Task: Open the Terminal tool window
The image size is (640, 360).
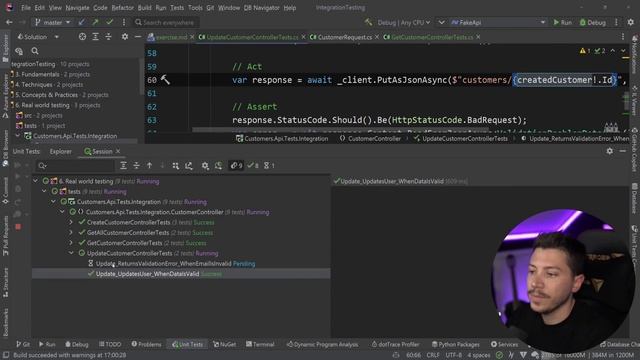Action: tap(260, 344)
